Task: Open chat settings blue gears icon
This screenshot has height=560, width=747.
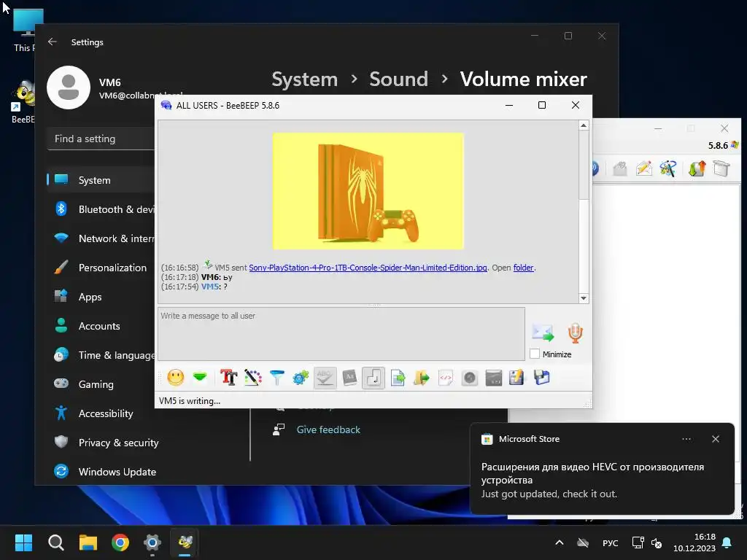Action: tap(301, 378)
